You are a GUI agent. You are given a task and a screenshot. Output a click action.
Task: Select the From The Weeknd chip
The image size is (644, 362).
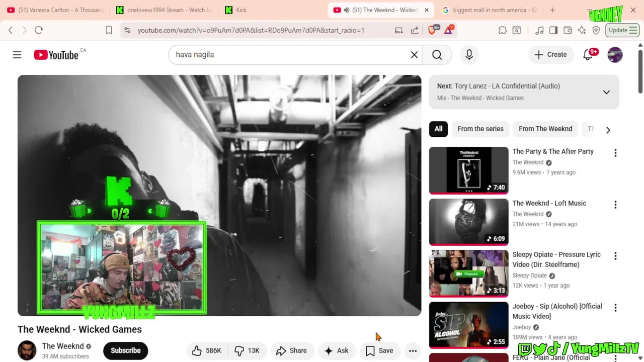click(545, 129)
